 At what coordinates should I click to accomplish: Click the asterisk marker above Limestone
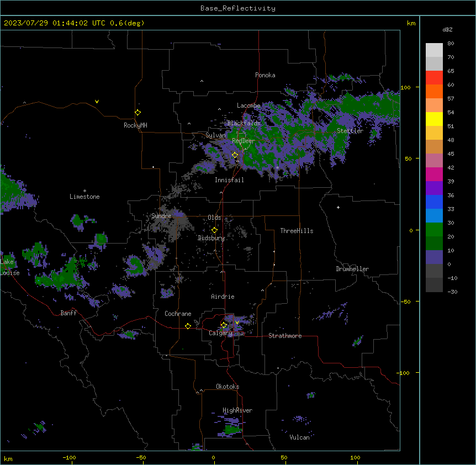coord(84,191)
